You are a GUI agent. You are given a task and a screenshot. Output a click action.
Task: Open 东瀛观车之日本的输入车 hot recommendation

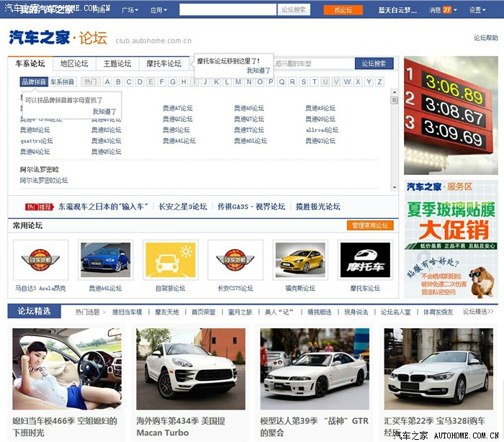(x=103, y=207)
